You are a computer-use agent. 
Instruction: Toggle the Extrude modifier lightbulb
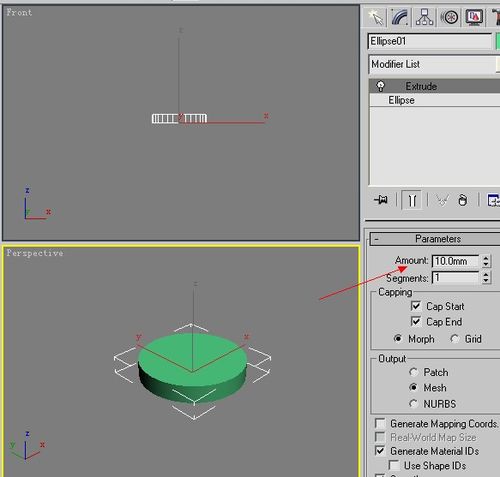380,86
